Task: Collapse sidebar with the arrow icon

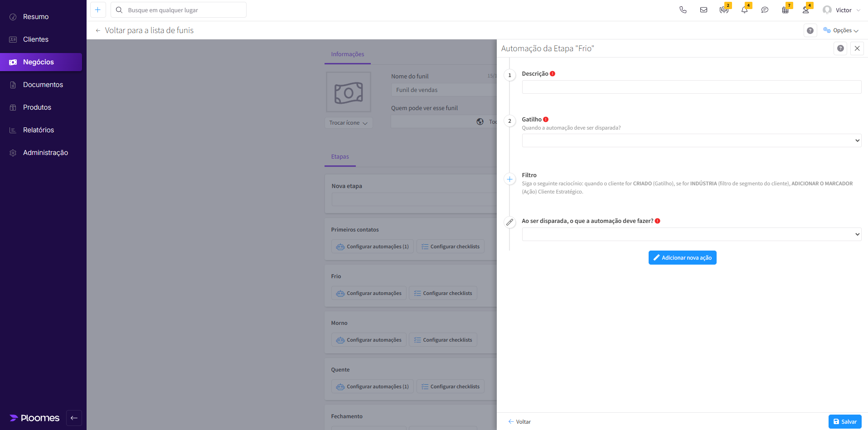Action: (x=74, y=418)
